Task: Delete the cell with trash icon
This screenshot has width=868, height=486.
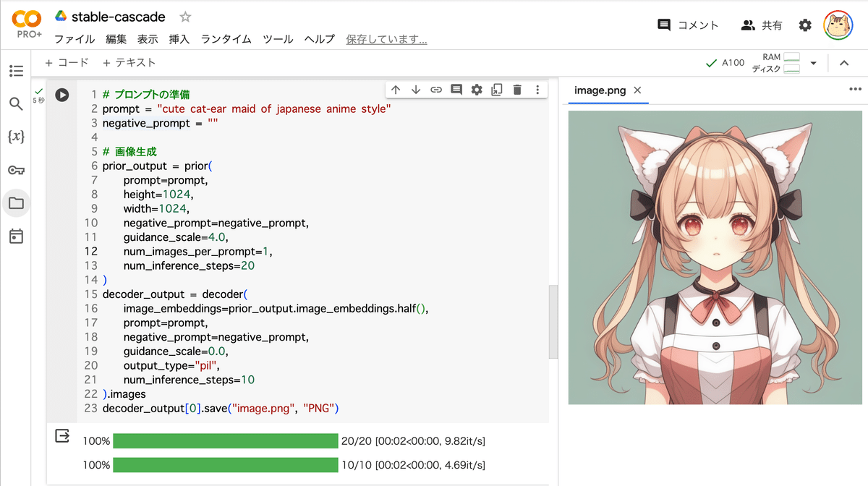Action: pyautogui.click(x=517, y=90)
